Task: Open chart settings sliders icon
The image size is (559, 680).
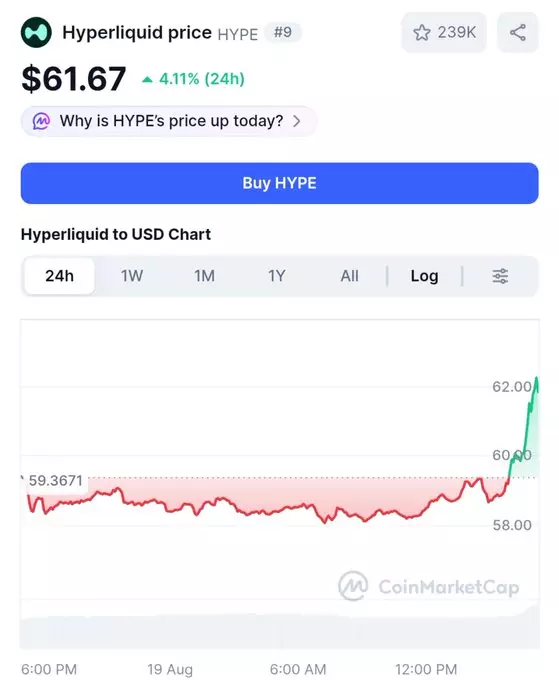Action: tap(500, 276)
